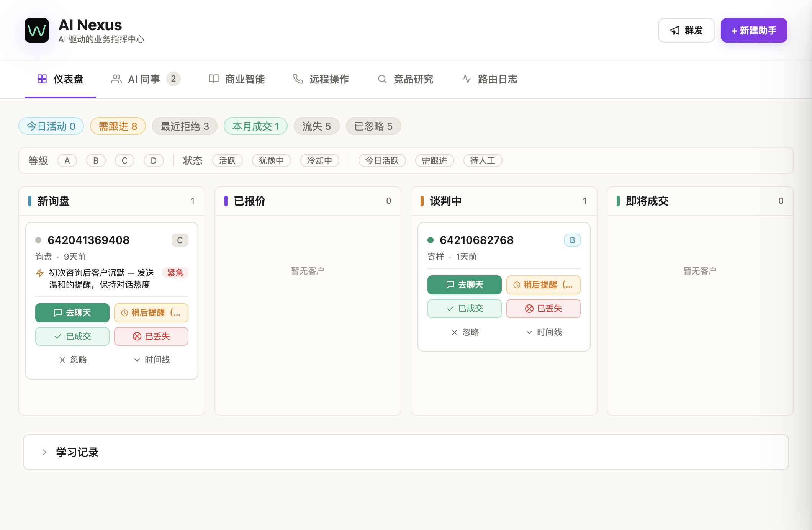Click 忽略 on card 642041369408

pos(73,360)
